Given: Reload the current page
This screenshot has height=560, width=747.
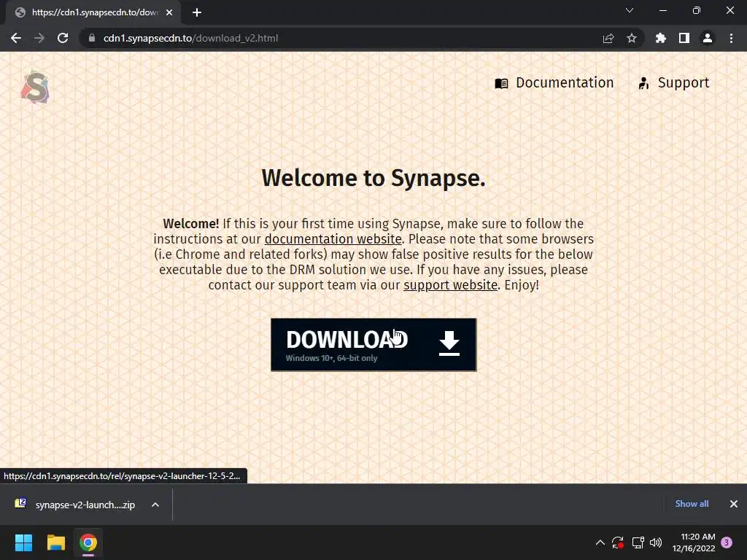Looking at the screenshot, I should (63, 38).
